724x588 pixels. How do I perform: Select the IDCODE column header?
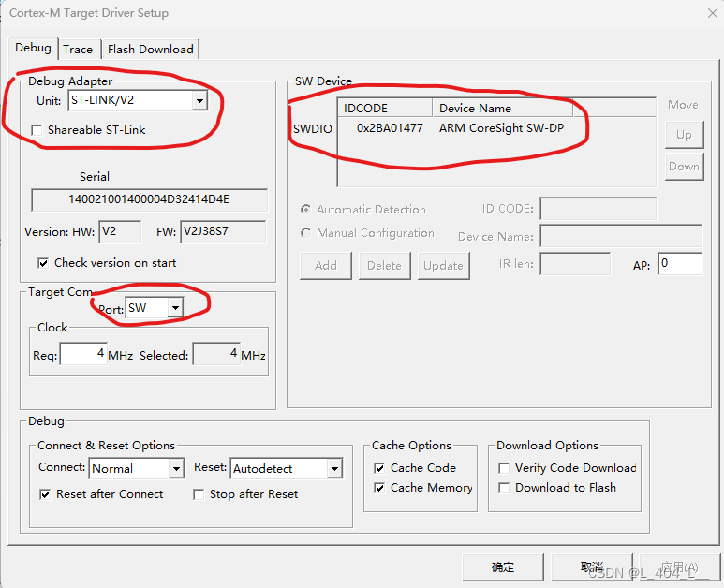point(385,108)
